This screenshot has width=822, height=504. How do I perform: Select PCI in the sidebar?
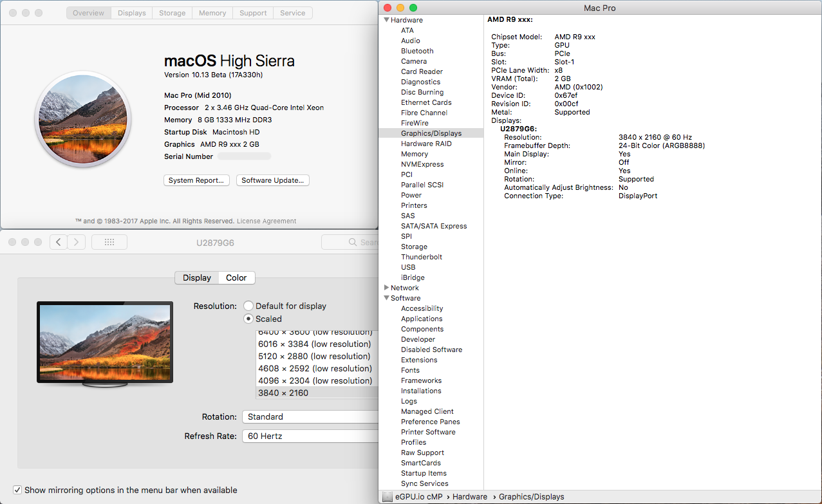pos(407,174)
